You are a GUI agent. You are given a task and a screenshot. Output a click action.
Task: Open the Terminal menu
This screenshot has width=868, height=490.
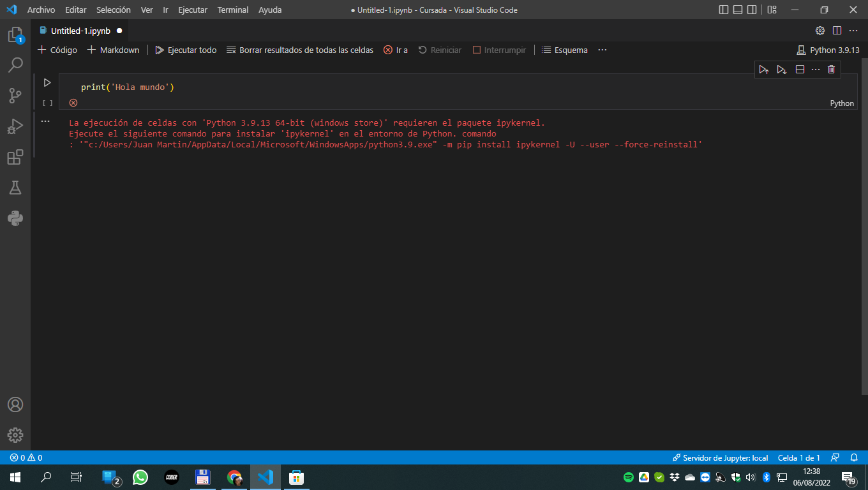[233, 10]
